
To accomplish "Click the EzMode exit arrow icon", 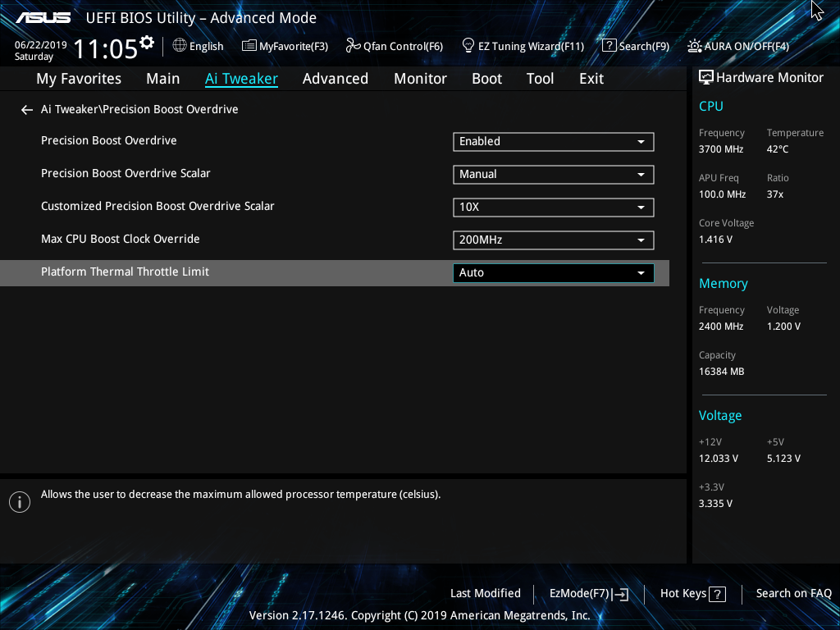I will click(x=620, y=594).
